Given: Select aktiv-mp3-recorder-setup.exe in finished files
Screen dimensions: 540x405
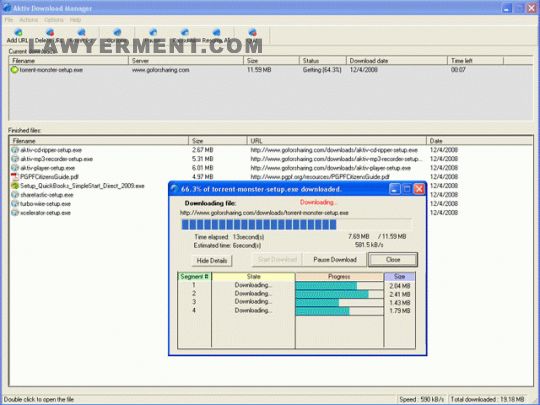Looking at the screenshot, I should 56,159.
